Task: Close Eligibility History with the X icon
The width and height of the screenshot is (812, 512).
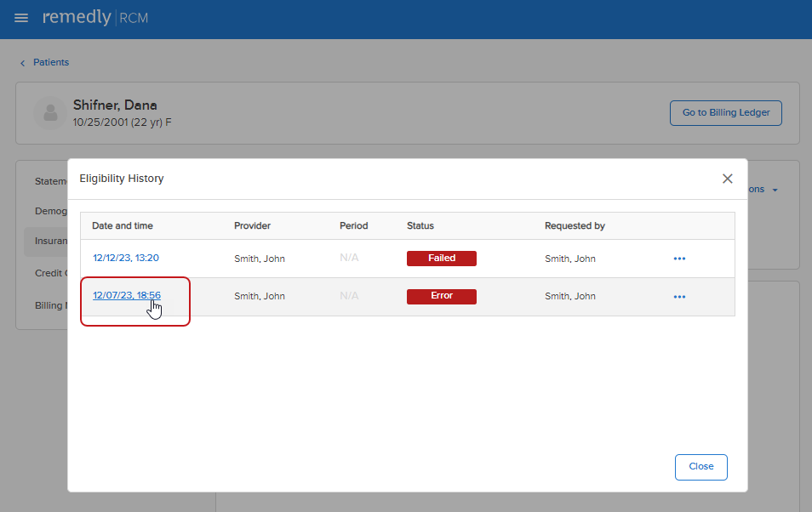Action: 727,179
